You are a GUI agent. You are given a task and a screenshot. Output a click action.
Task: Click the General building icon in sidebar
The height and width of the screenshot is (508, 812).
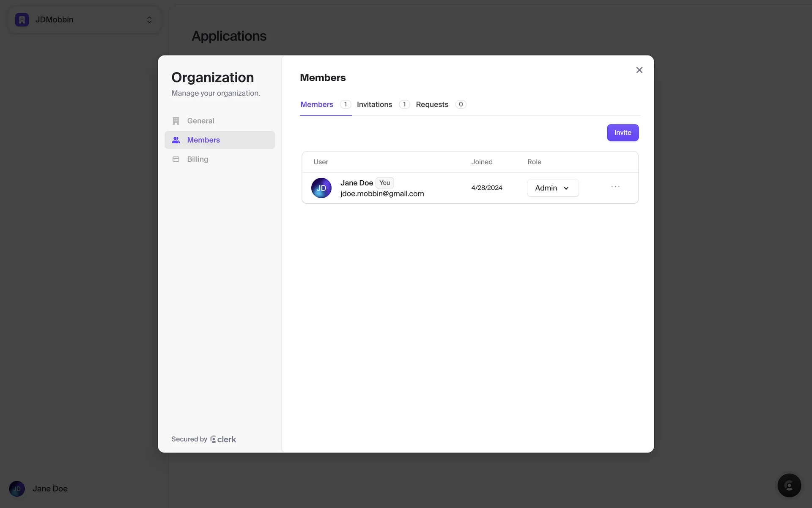click(176, 121)
